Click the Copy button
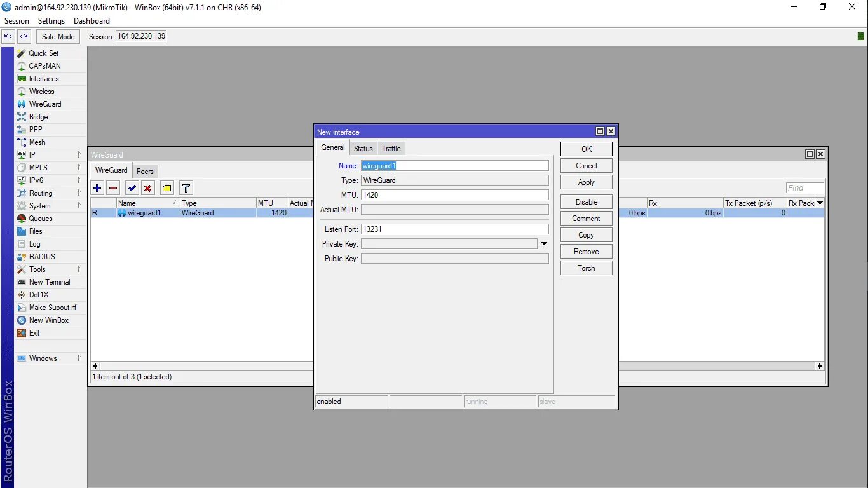 pos(587,235)
